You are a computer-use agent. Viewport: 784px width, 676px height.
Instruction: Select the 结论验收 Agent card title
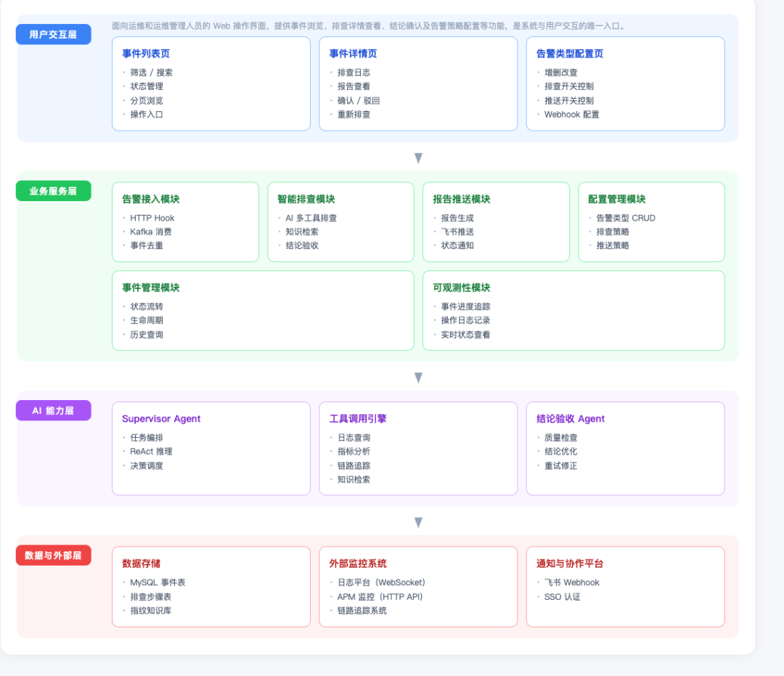click(x=571, y=418)
